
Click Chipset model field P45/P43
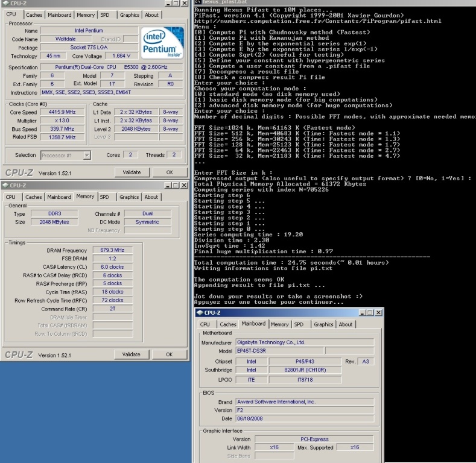[305, 362]
